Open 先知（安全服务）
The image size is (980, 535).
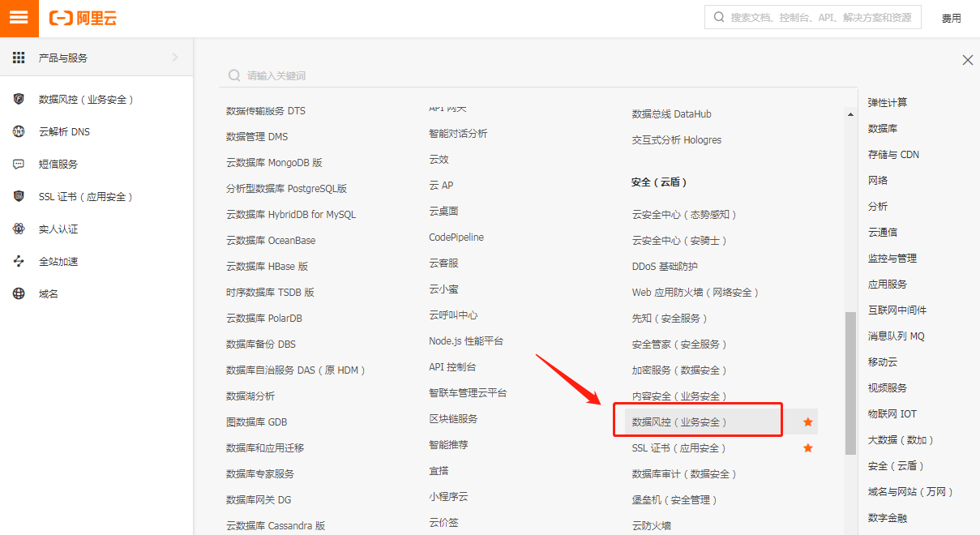[x=670, y=318]
